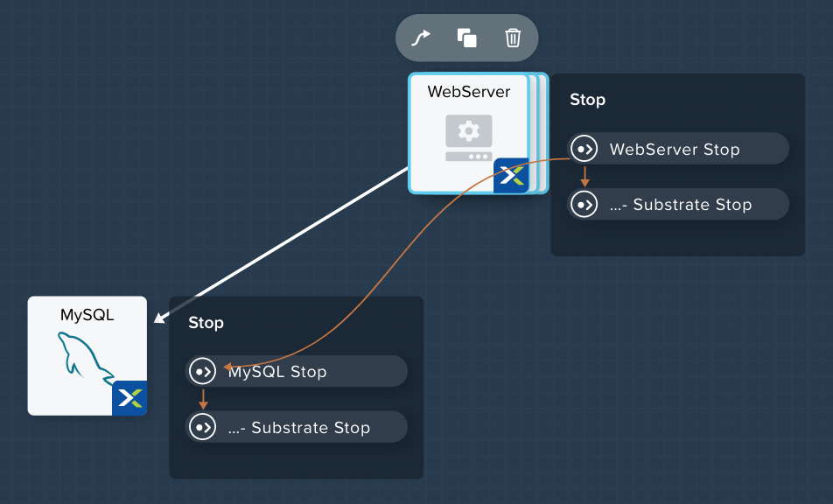Click the create dependency arrow icon
The width and height of the screenshot is (833, 504).
click(421, 38)
